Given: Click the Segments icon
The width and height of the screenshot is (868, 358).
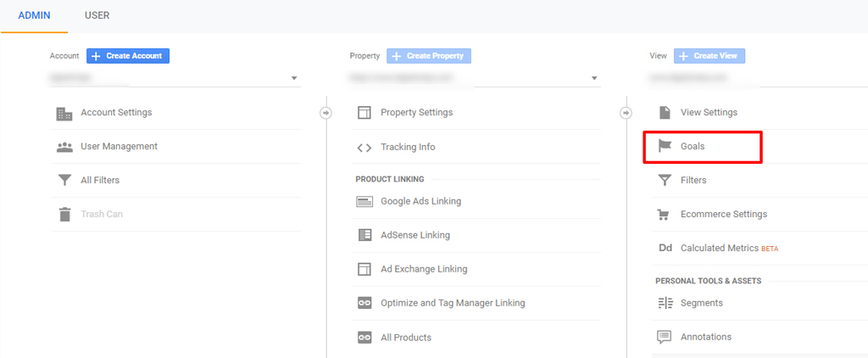Looking at the screenshot, I should point(665,303).
